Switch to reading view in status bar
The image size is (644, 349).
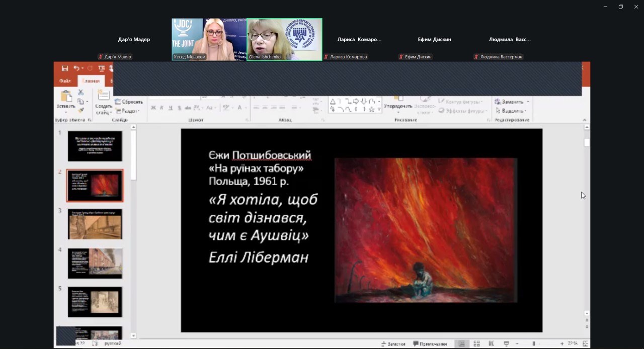491,343
